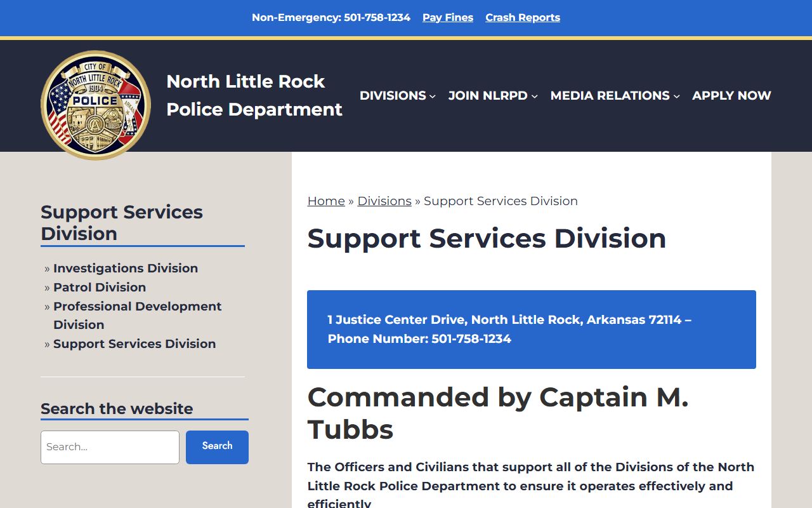Go to the Apply Now page
The image size is (812, 508).
(731, 95)
